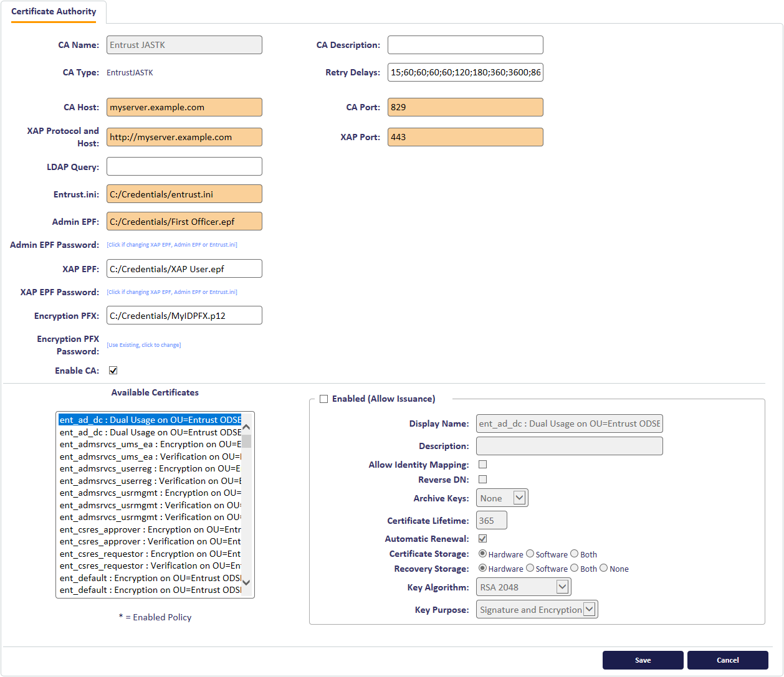This screenshot has width=784, height=677.
Task: Focus the certificate Description field
Action: tap(570, 446)
